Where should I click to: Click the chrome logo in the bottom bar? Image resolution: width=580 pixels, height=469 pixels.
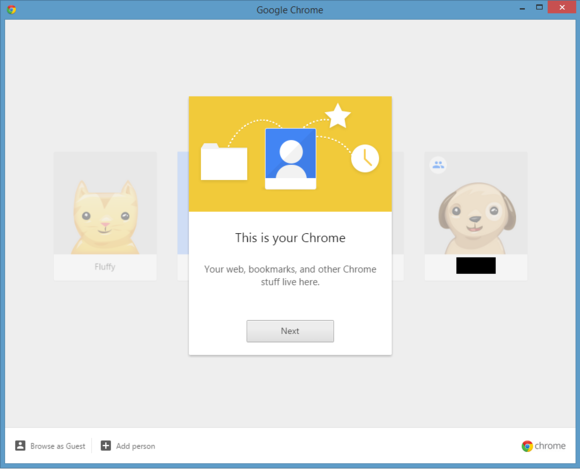tap(543, 446)
